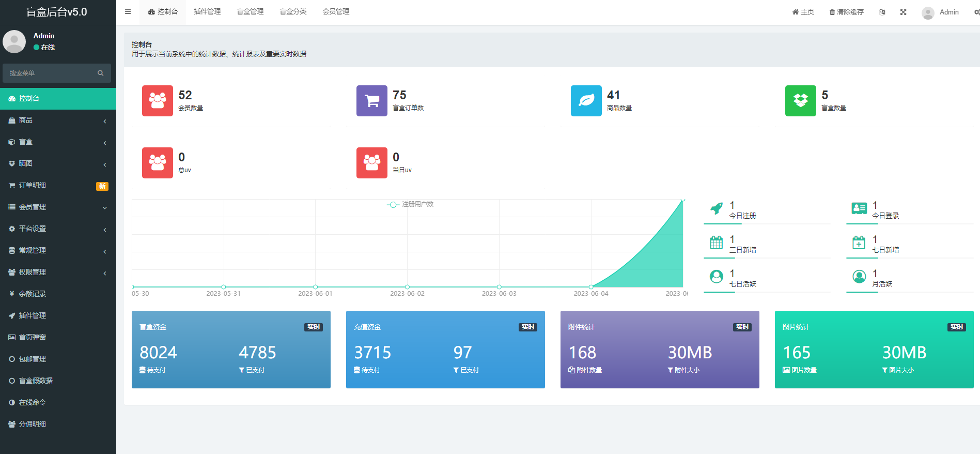Expand the 平台设置 sidebar menu

[58, 229]
